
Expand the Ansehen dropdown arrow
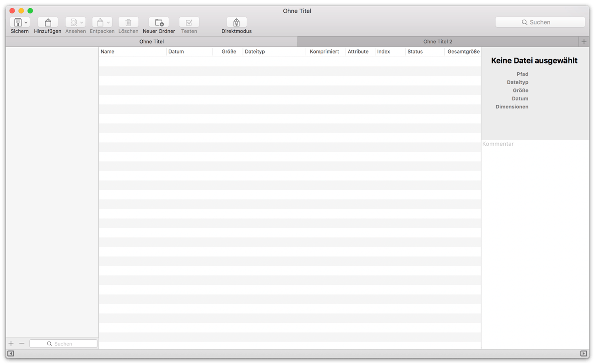(82, 22)
